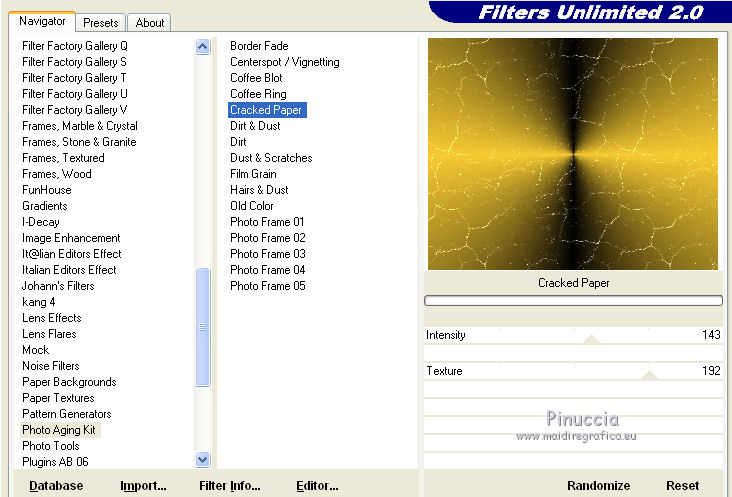
Task: Select Frames, Stone & Granite category
Action: tap(79, 142)
